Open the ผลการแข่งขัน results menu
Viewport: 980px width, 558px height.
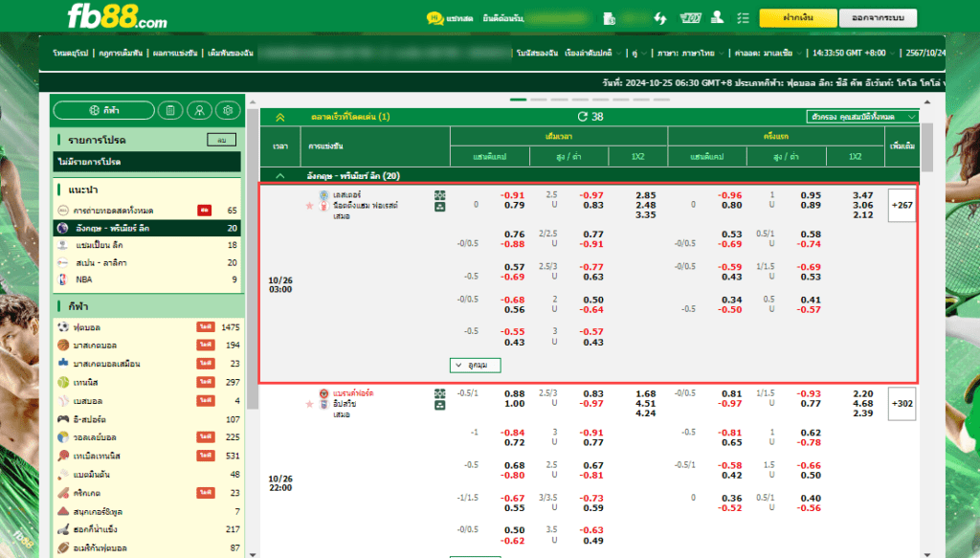(x=176, y=53)
